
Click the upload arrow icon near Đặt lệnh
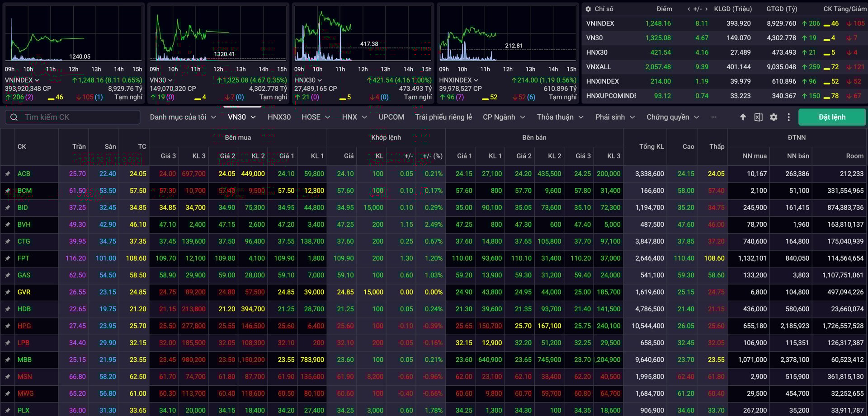[x=742, y=117]
